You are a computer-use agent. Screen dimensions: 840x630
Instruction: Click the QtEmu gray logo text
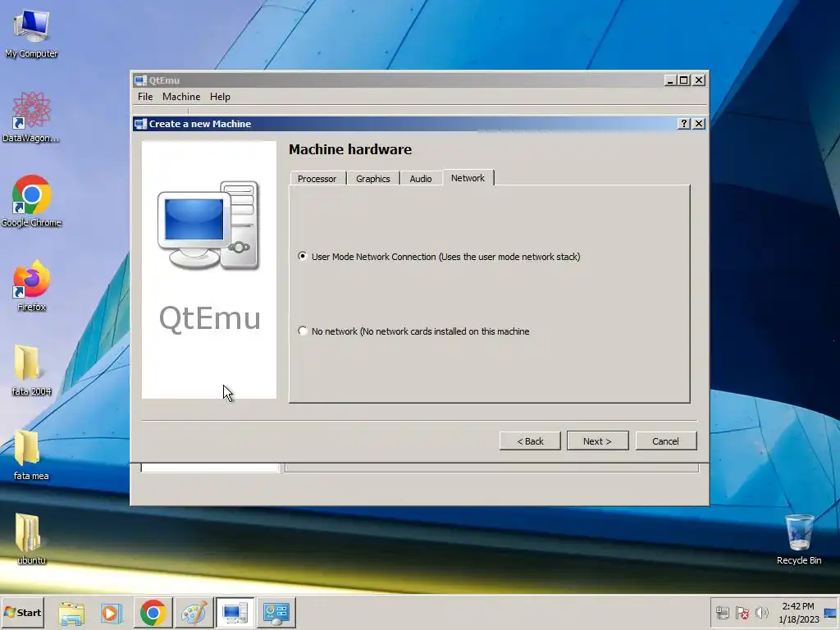click(x=209, y=319)
